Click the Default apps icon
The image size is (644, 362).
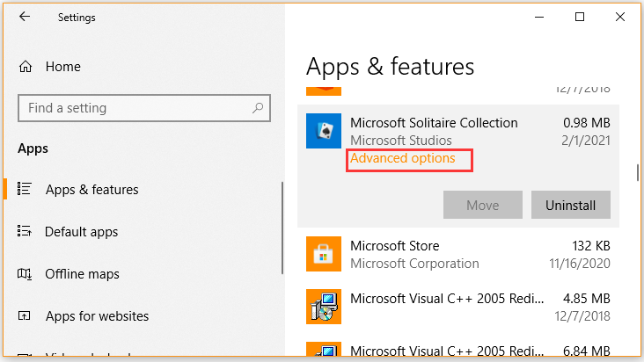coord(25,231)
